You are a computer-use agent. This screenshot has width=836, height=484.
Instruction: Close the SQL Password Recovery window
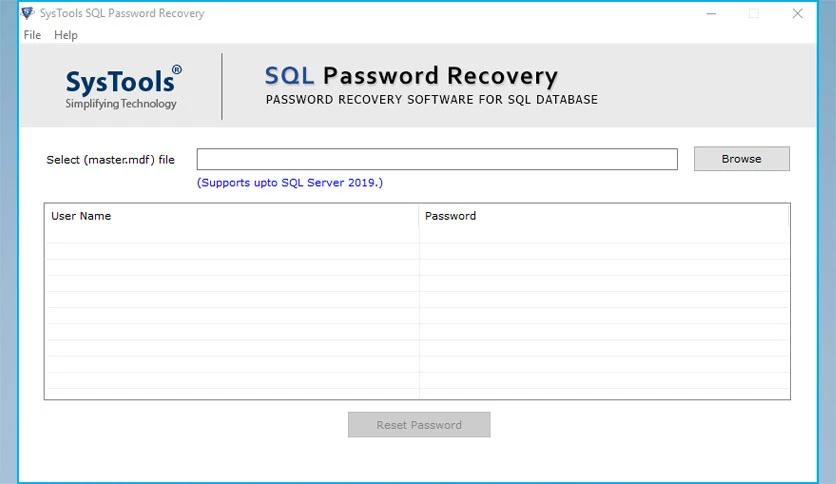797,14
